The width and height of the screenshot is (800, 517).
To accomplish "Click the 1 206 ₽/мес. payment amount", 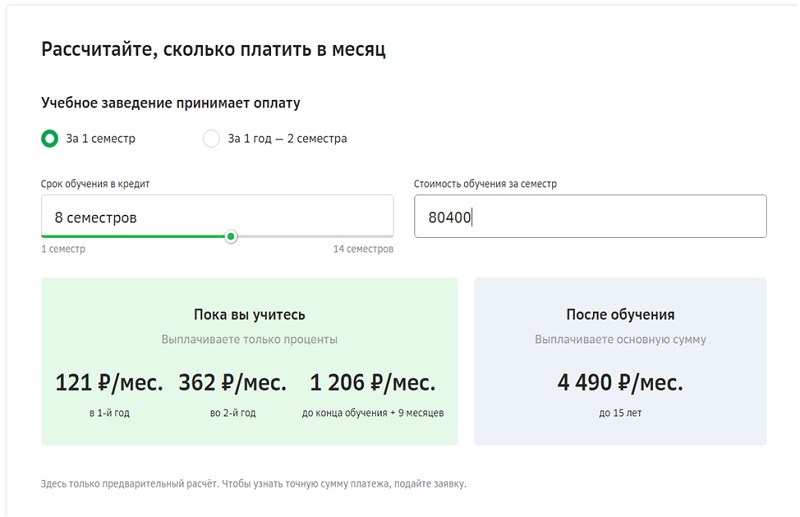I will coord(372,382).
